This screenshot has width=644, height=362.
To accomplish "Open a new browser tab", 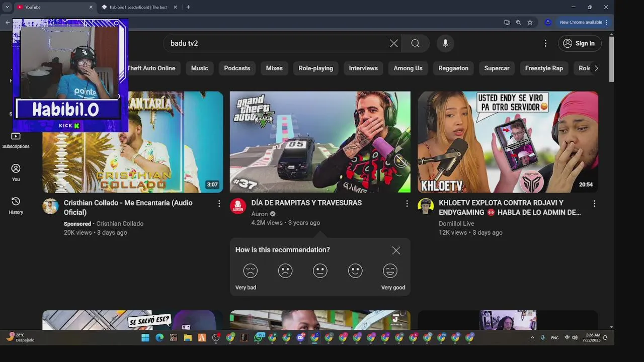I will [x=188, y=7].
